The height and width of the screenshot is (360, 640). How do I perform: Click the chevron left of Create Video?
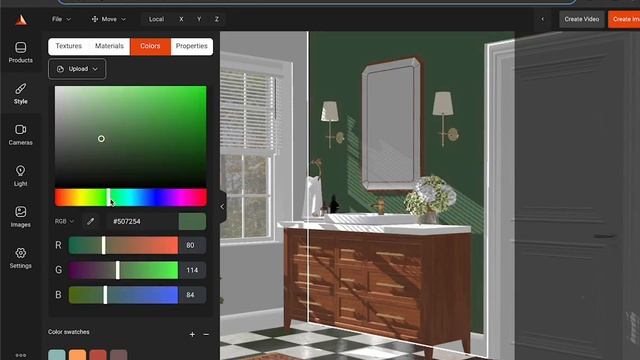(x=542, y=19)
